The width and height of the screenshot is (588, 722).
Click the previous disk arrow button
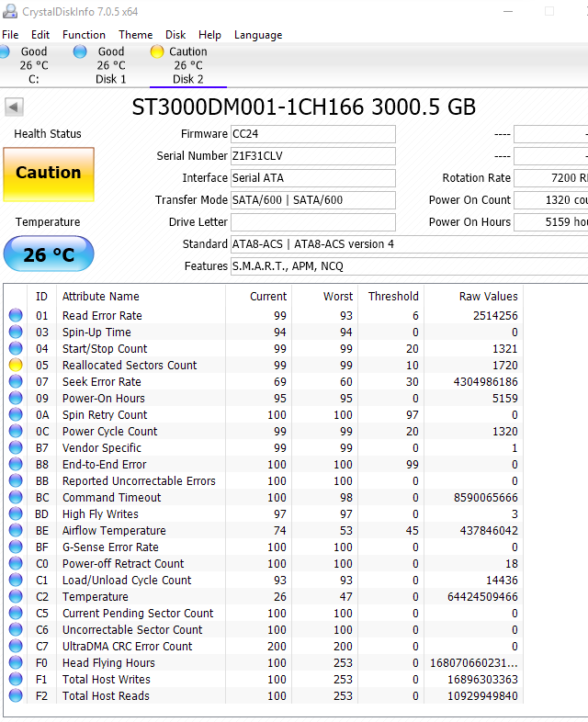[14, 107]
